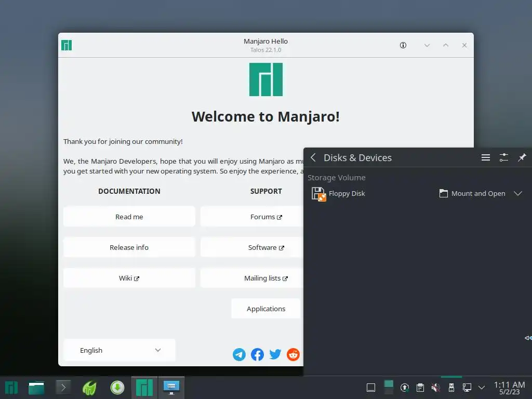Select the monitor settings taskbar entry
Viewport: 532px width, 399px height.
[x=171, y=388]
